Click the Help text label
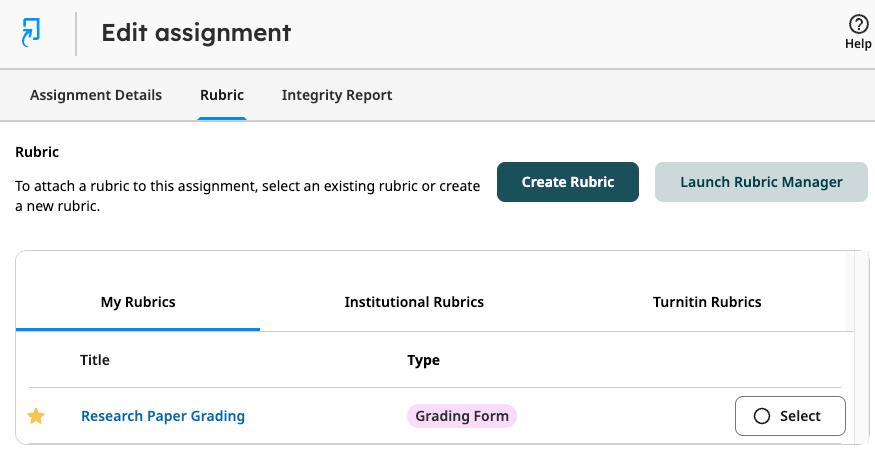Viewport: 875px width, 449px height. coord(858,44)
